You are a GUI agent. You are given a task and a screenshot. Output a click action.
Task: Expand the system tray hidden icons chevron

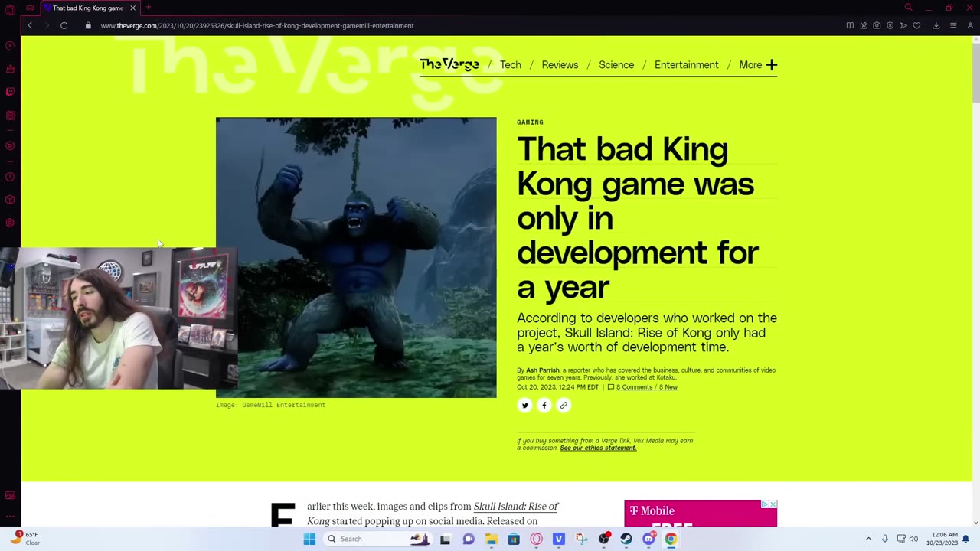tap(868, 539)
